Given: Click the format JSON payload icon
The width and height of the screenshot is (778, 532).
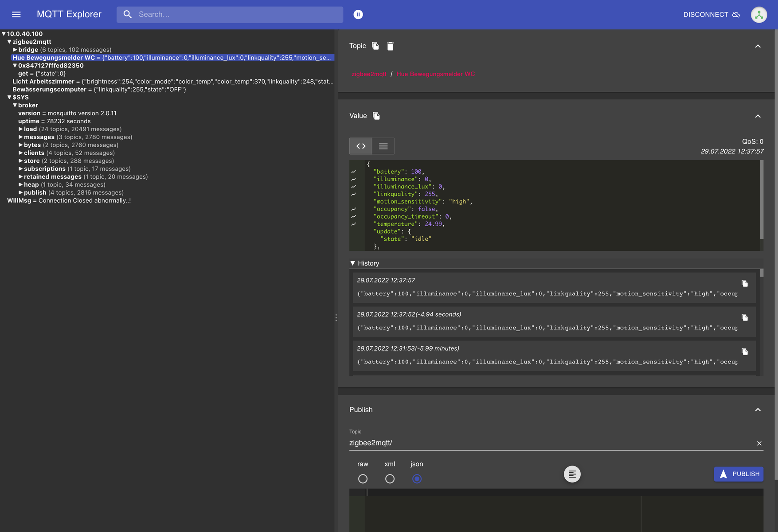Looking at the screenshot, I should pyautogui.click(x=572, y=474).
